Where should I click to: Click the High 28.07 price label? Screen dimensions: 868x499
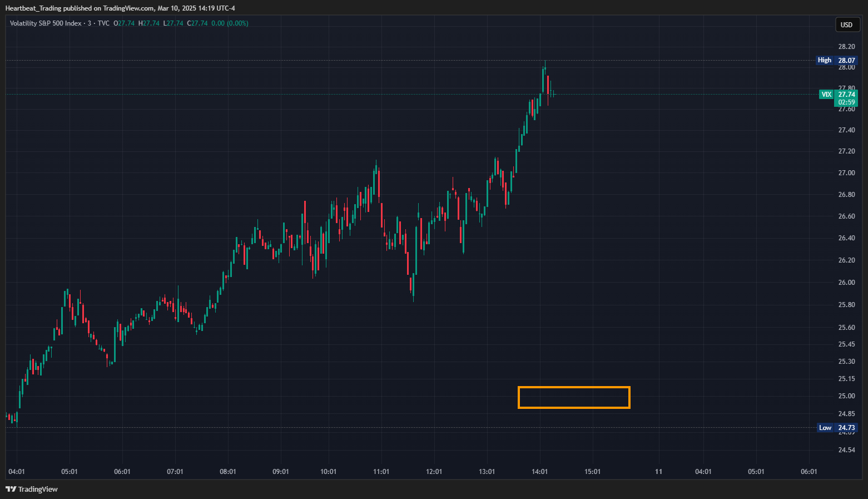pyautogui.click(x=837, y=60)
